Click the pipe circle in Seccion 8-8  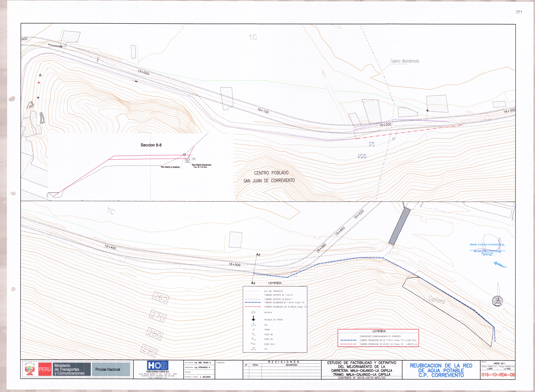pyautogui.click(x=184, y=154)
